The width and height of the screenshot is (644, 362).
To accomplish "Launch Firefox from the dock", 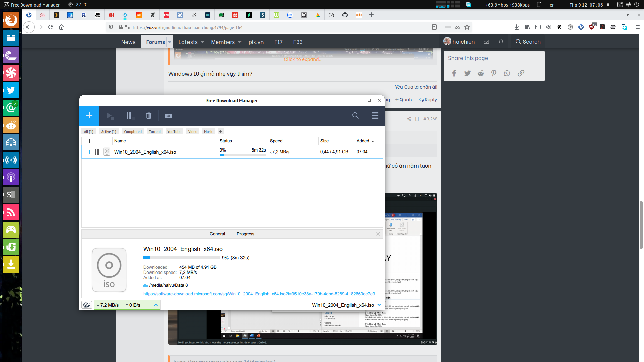I will point(11,20).
